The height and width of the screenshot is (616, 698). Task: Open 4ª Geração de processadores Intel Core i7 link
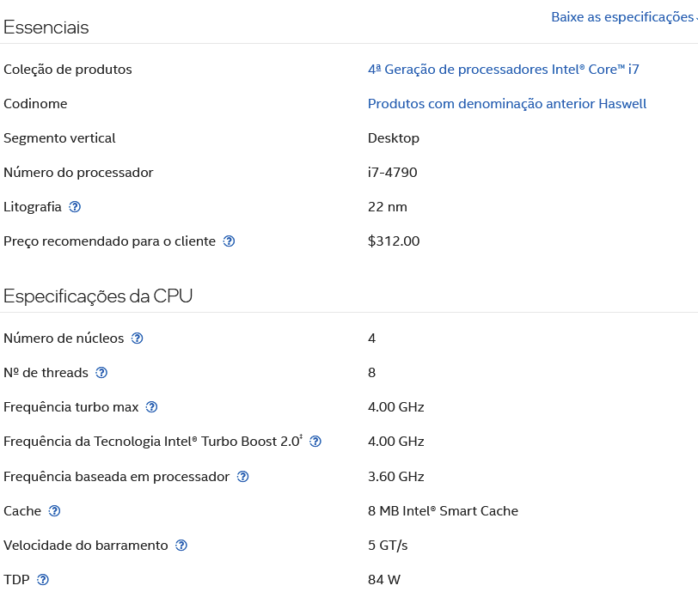(x=504, y=70)
